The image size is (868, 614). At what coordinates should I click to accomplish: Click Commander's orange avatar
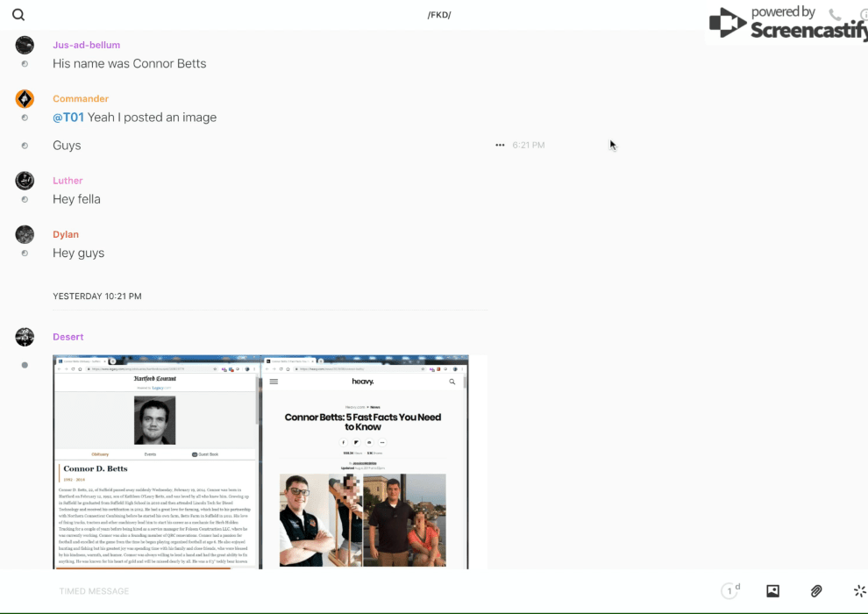[25, 99]
